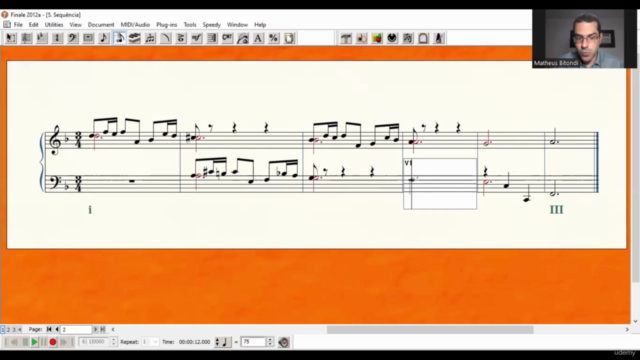The width and height of the screenshot is (640, 360).
Task: Select the Special Tools hammer icon
Action: click(x=346, y=38)
